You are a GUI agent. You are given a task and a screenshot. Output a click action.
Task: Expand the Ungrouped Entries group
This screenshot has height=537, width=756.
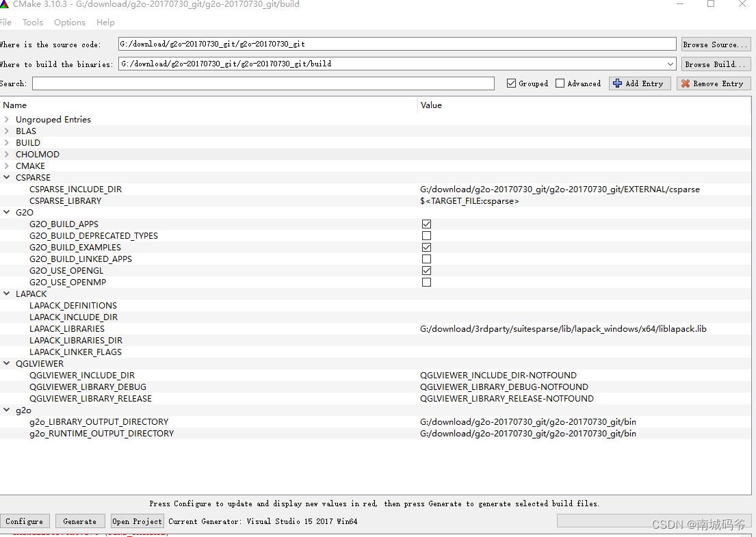[7, 119]
